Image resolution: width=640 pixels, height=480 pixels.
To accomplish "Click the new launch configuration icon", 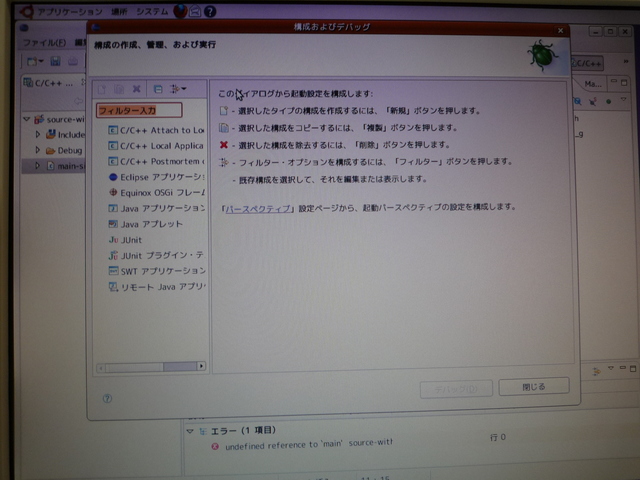I will (102, 89).
